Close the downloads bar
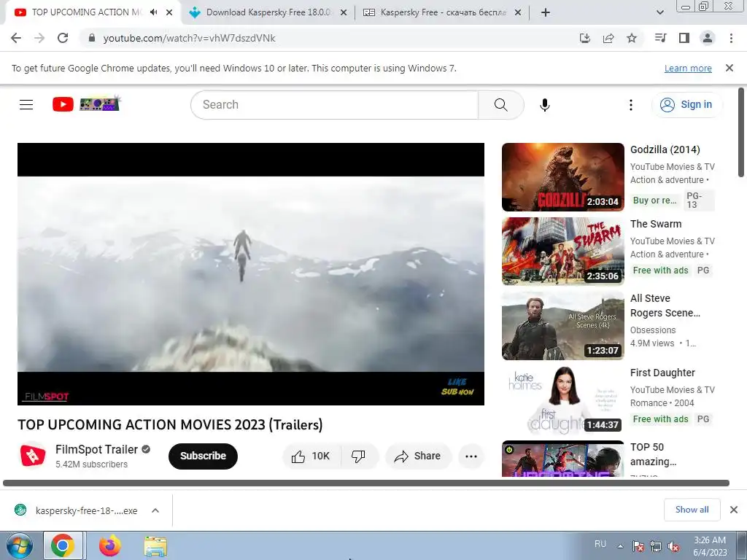747x560 pixels. tap(734, 510)
